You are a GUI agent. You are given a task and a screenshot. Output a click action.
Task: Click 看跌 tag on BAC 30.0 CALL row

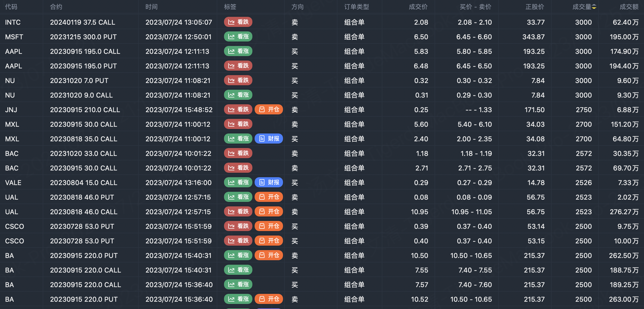(x=238, y=168)
